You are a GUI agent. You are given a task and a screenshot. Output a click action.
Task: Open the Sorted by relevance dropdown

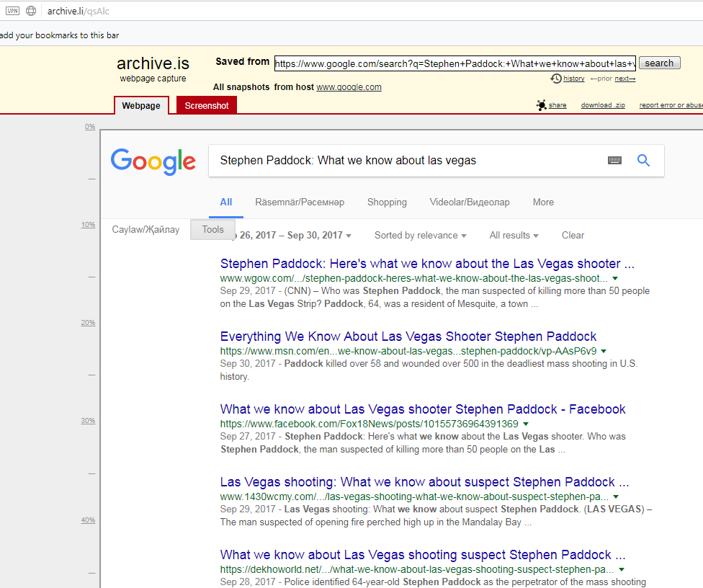[x=420, y=236]
